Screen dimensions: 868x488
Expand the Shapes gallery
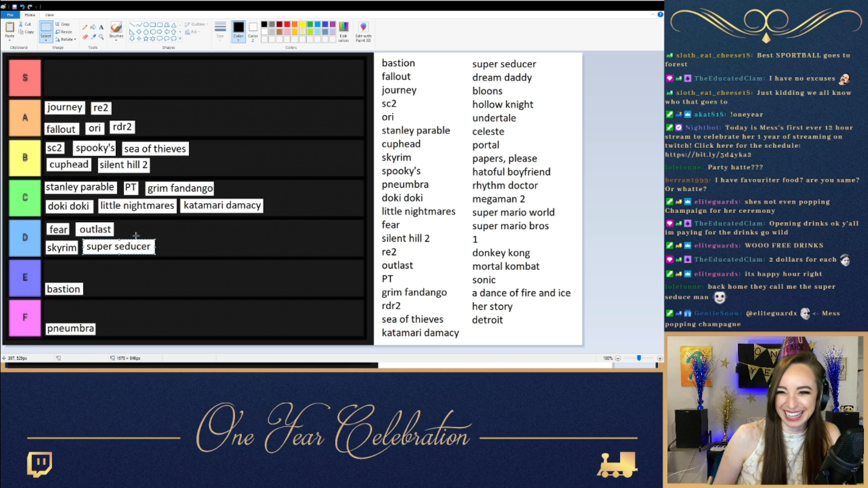pyautogui.click(x=180, y=38)
